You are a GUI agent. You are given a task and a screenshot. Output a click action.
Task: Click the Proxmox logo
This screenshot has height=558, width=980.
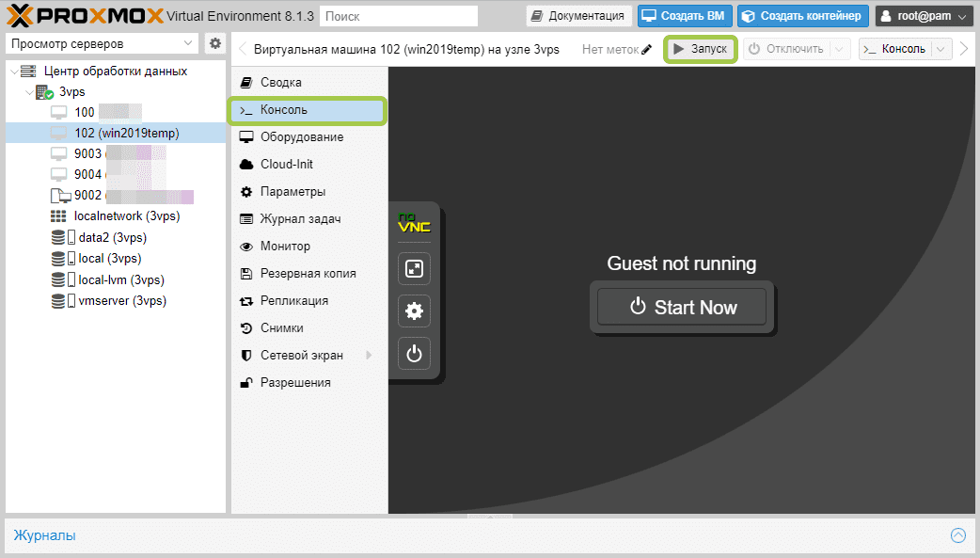click(x=85, y=16)
